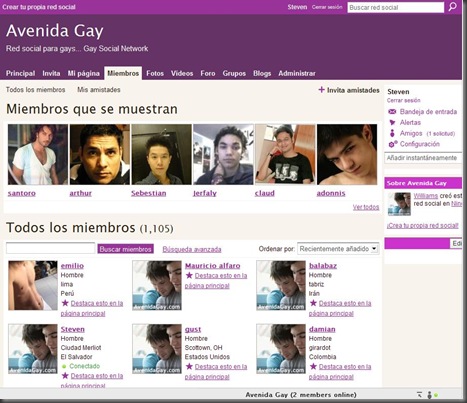
Task: Open the Invita tab
Action: pyautogui.click(x=51, y=73)
